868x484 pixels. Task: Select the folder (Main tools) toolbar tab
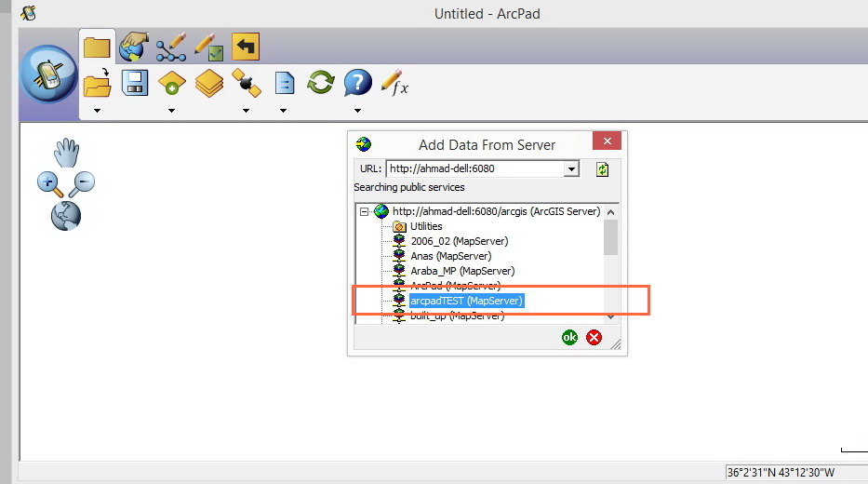point(97,47)
